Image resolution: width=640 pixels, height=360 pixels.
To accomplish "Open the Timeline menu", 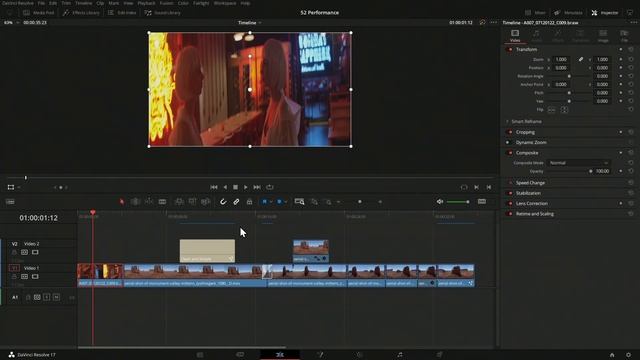I will click(x=83, y=3).
